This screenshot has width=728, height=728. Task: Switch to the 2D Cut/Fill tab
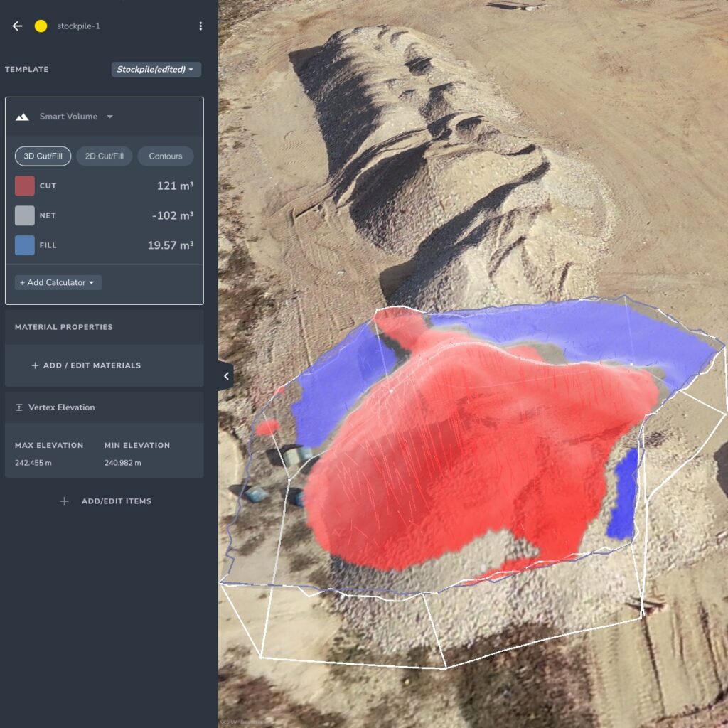(103, 156)
